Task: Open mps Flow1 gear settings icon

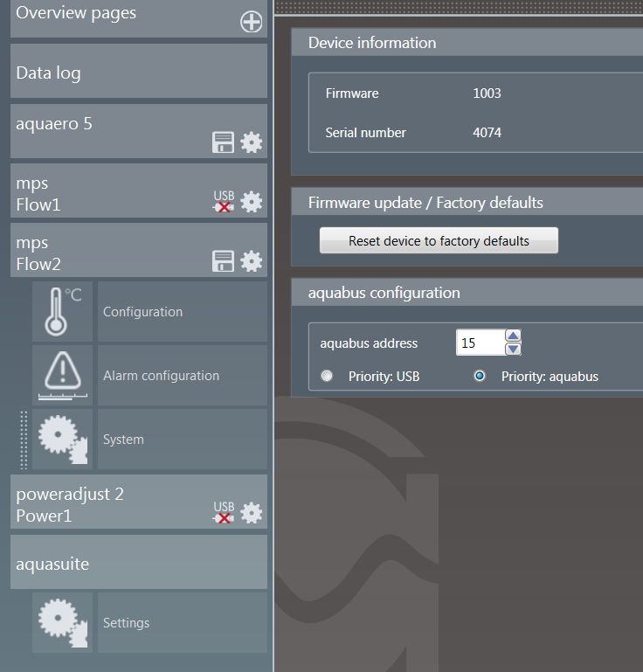Action: [251, 202]
